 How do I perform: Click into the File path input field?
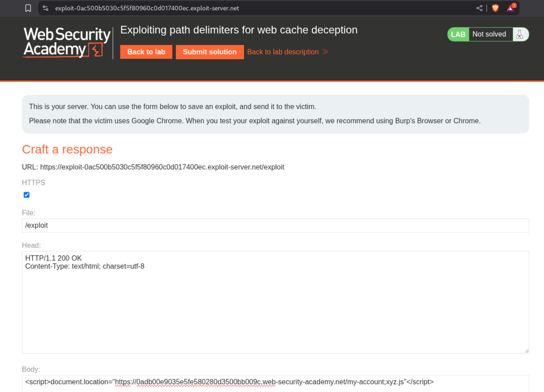(275, 226)
